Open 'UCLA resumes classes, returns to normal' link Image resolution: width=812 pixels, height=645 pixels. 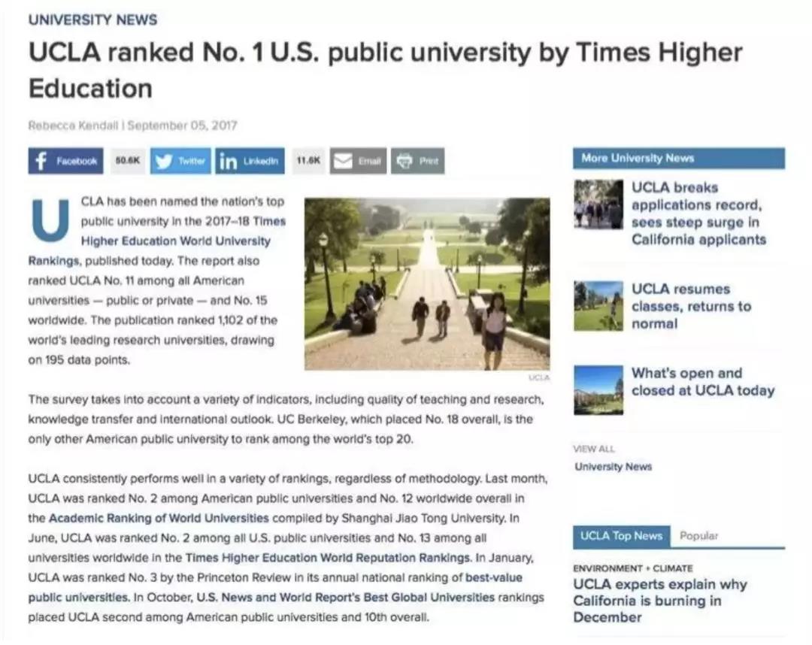pos(690,306)
